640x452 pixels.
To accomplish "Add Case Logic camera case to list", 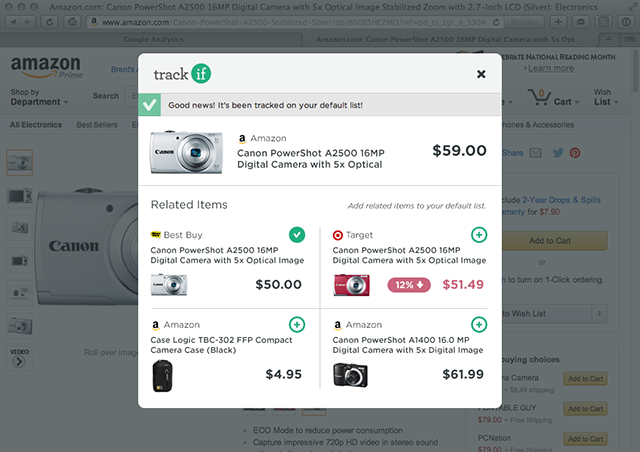I will pyautogui.click(x=297, y=325).
